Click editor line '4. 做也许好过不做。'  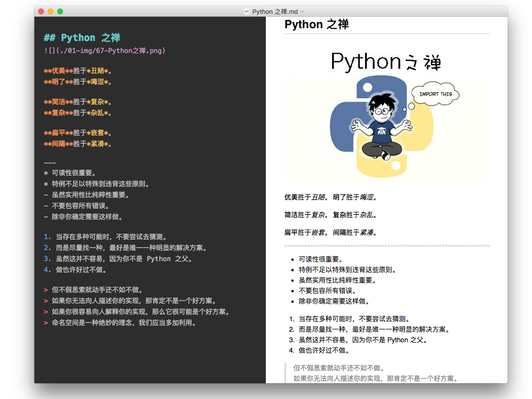[76, 270]
